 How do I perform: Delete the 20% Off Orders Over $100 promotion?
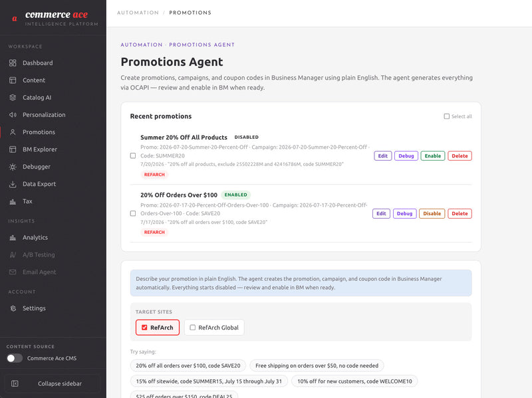click(x=460, y=213)
